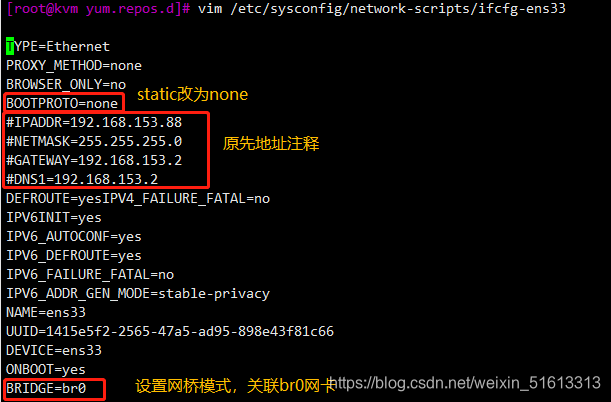
Task: Click the ONBOOT=yes line
Action: tap(46, 370)
